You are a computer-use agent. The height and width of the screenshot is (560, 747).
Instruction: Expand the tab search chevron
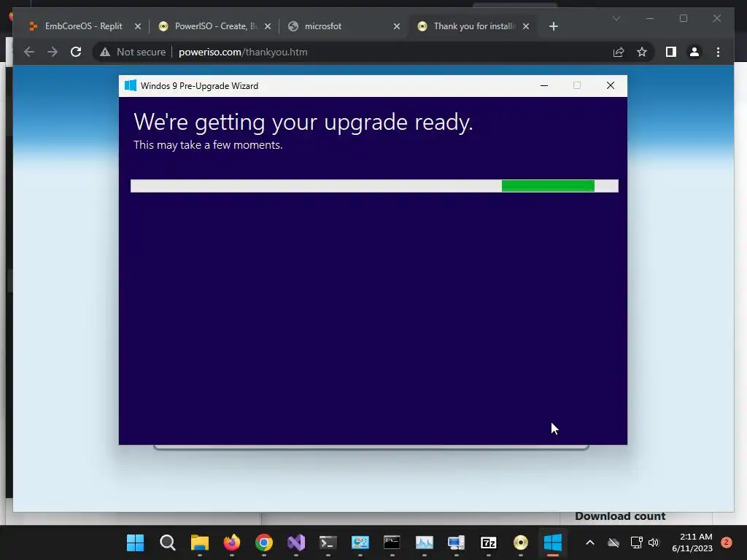click(x=616, y=18)
